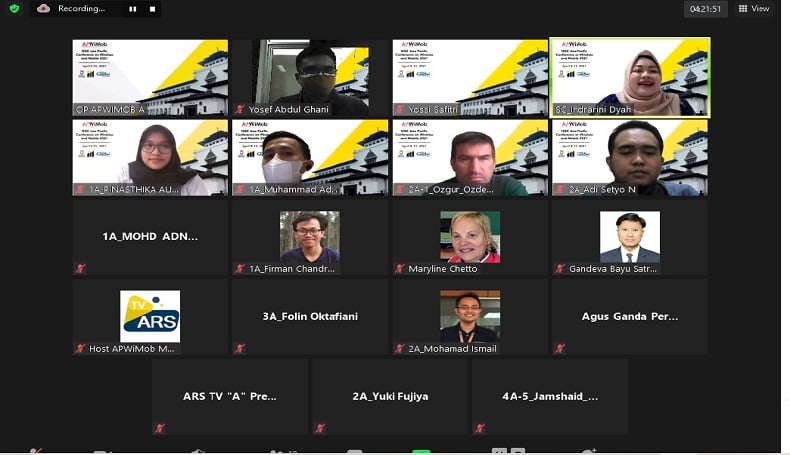
Task: Click the meeting timer display
Action: click(706, 9)
